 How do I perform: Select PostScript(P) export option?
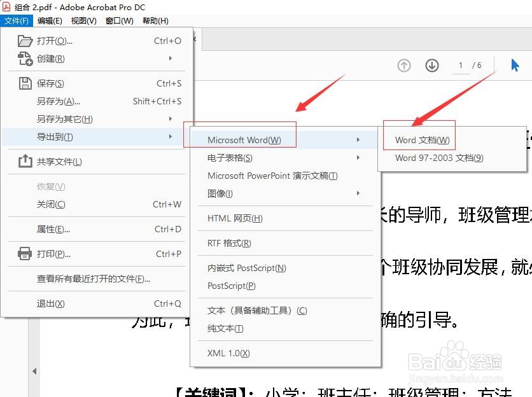[284, 286]
